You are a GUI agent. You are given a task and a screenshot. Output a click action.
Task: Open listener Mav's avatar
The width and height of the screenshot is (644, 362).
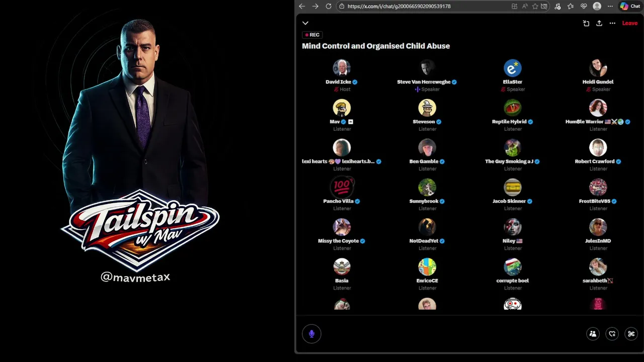(x=342, y=108)
